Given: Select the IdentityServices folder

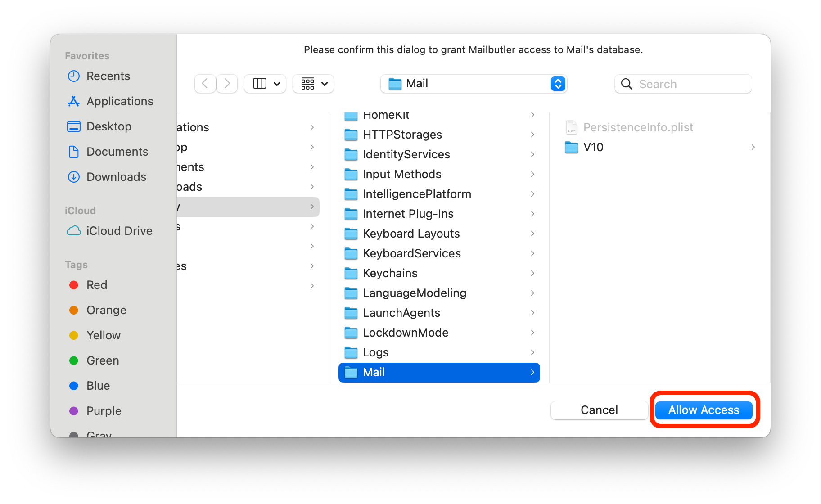Looking at the screenshot, I should click(x=439, y=154).
